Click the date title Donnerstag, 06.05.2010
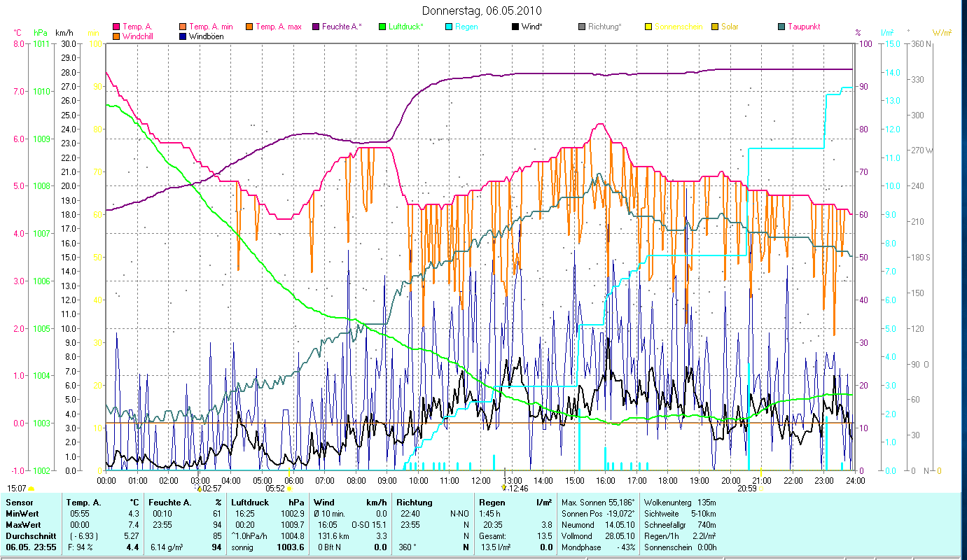The height and width of the screenshot is (560, 967). coord(482,10)
